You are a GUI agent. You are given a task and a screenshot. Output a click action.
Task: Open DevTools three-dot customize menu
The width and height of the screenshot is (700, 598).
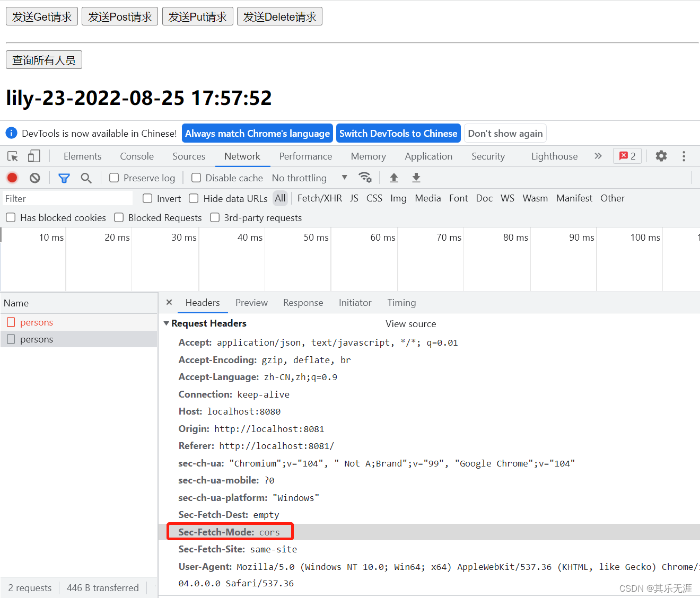point(684,156)
